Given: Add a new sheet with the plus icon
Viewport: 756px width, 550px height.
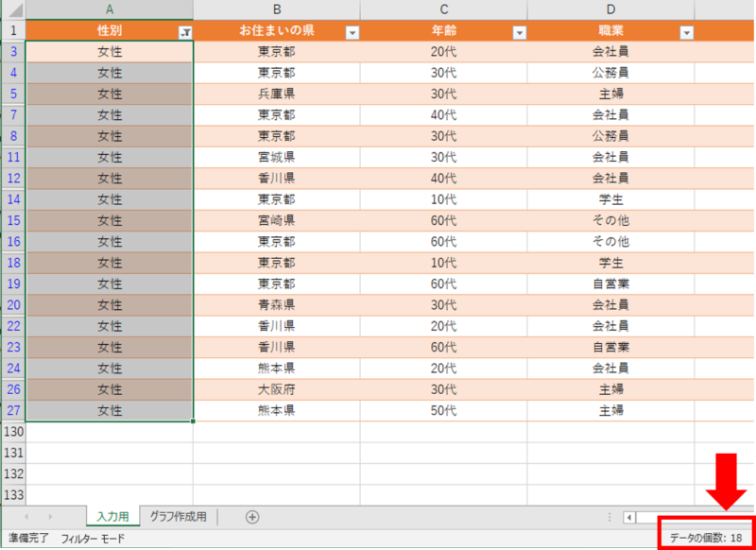Looking at the screenshot, I should tap(252, 517).
